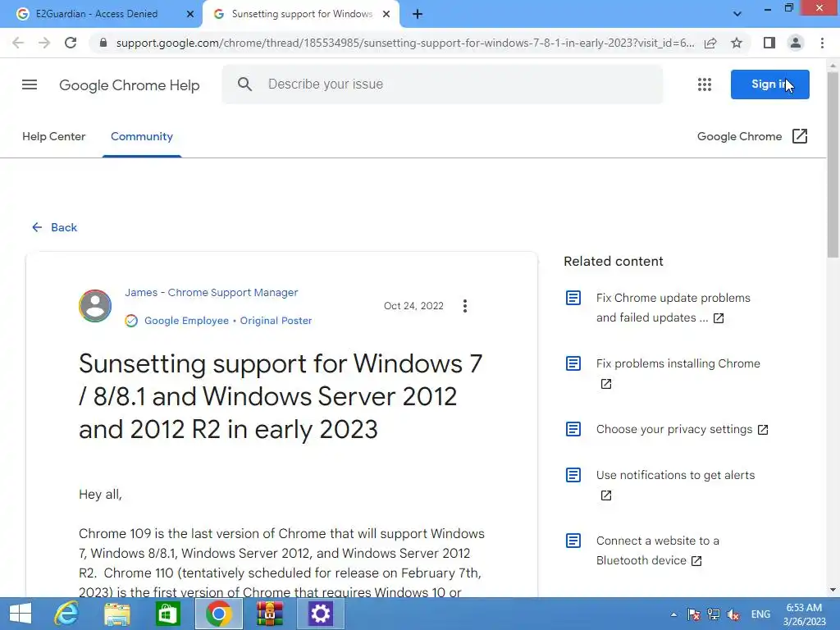The height and width of the screenshot is (630, 840).
Task: Open the Chrome profile avatar menu
Action: [796, 43]
